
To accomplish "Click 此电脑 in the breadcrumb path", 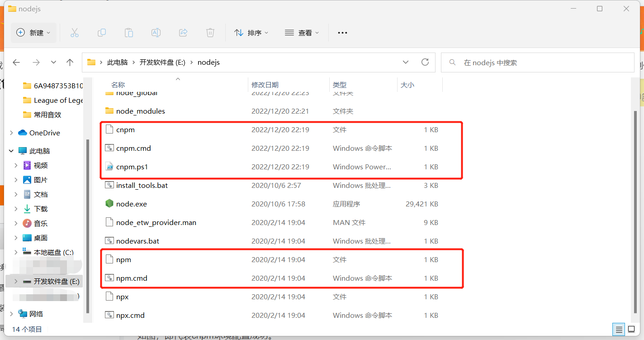I will pyautogui.click(x=117, y=62).
